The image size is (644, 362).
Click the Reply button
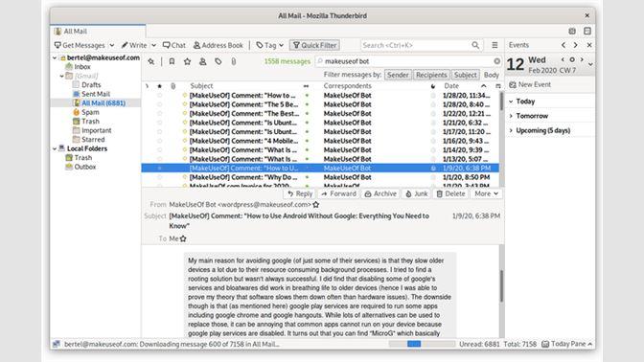300,193
